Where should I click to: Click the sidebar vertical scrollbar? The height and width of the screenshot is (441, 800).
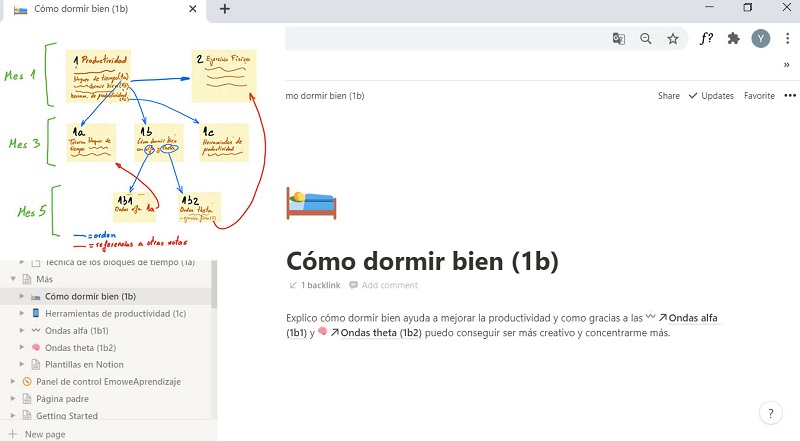click(x=214, y=284)
